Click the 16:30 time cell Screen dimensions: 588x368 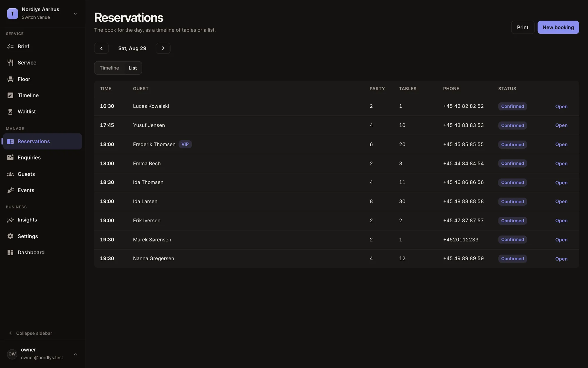tap(107, 106)
